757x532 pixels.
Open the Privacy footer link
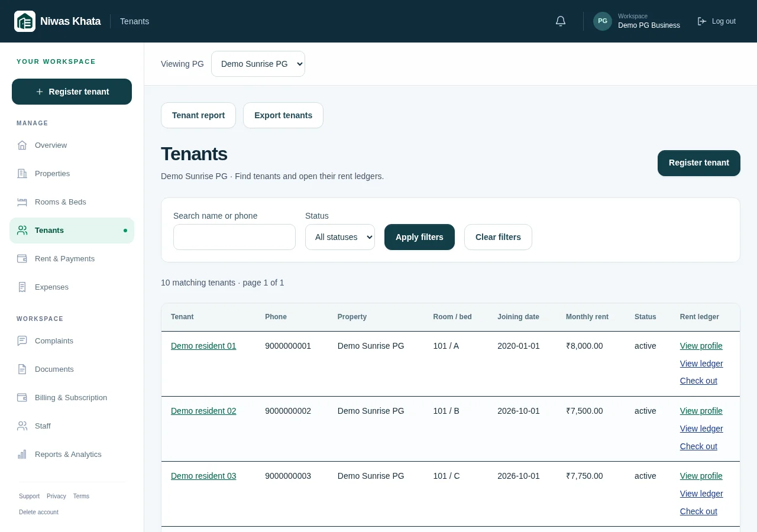point(56,497)
